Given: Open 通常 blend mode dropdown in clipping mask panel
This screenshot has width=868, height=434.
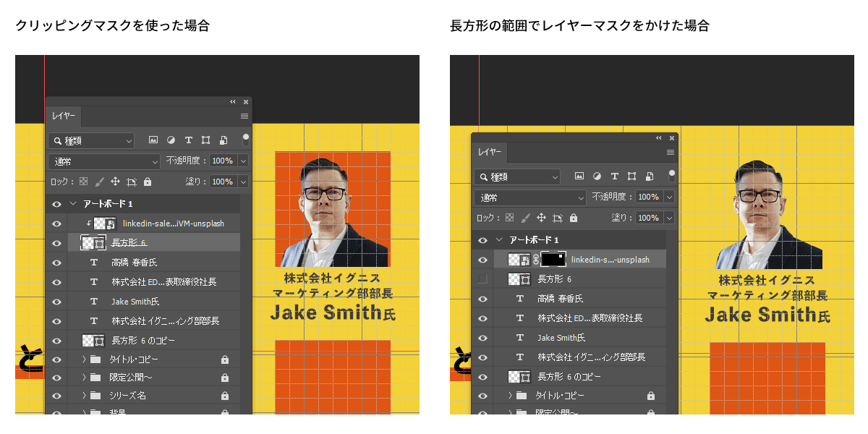Looking at the screenshot, I should (104, 161).
